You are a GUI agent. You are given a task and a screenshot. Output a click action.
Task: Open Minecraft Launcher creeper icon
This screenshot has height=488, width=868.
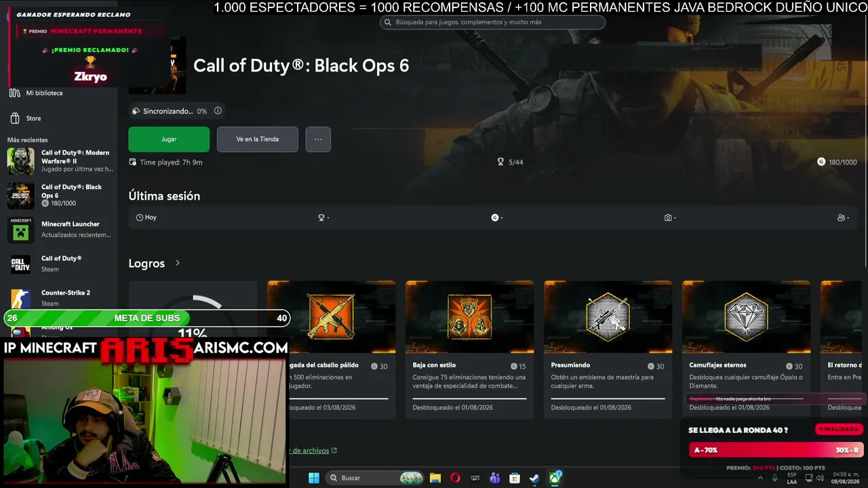20,230
